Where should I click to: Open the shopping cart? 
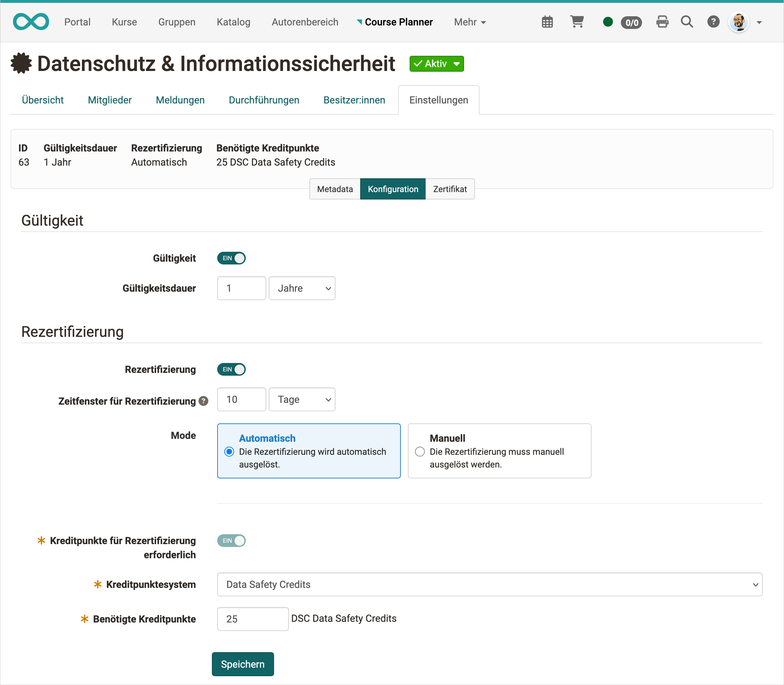577,22
